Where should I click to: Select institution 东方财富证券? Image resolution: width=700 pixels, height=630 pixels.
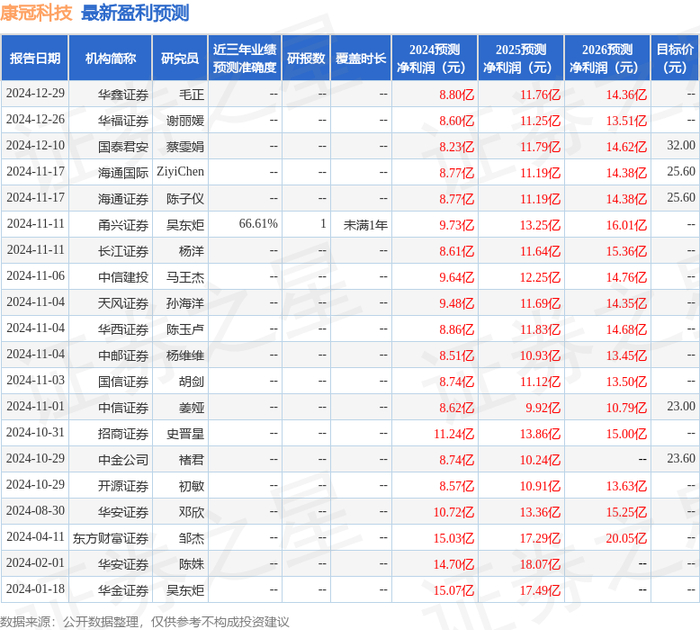pos(111,538)
